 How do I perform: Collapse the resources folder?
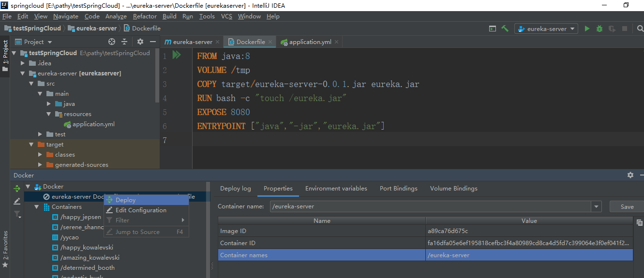[49, 114]
